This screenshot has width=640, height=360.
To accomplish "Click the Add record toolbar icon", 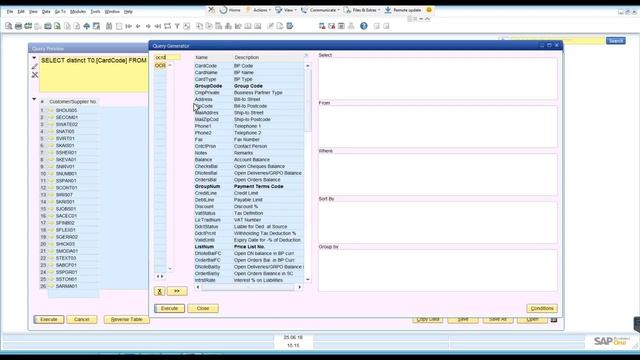I will [119, 26].
